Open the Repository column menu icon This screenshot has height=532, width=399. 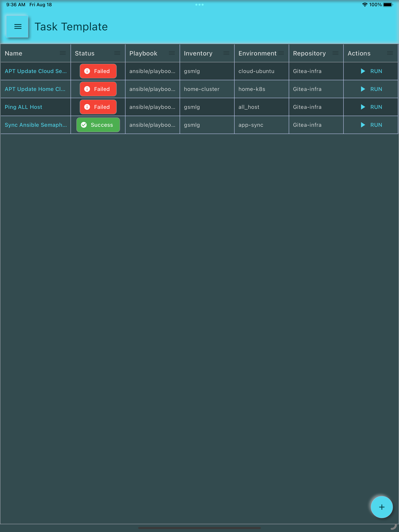335,53
